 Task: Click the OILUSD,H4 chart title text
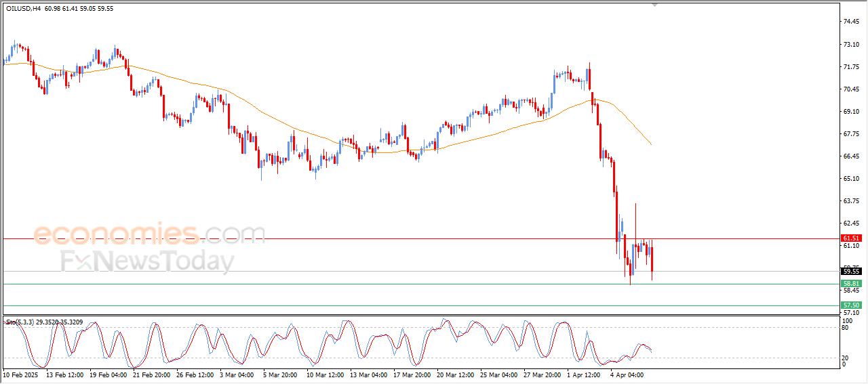coord(22,9)
